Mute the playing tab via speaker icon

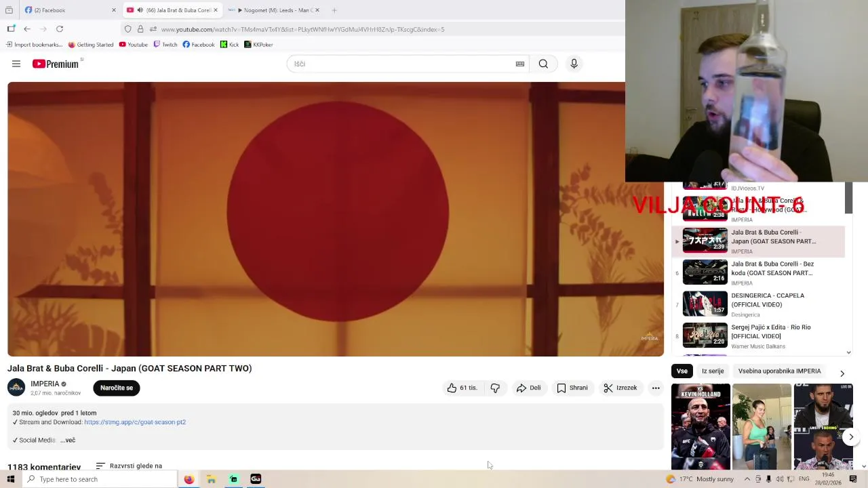point(140,10)
